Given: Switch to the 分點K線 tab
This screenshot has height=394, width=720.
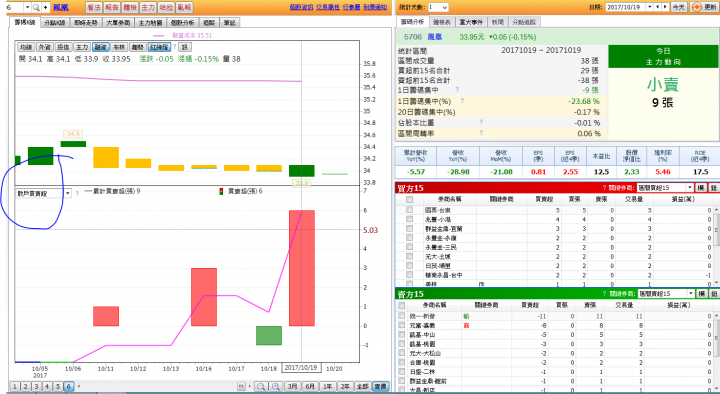Looking at the screenshot, I should (55, 23).
